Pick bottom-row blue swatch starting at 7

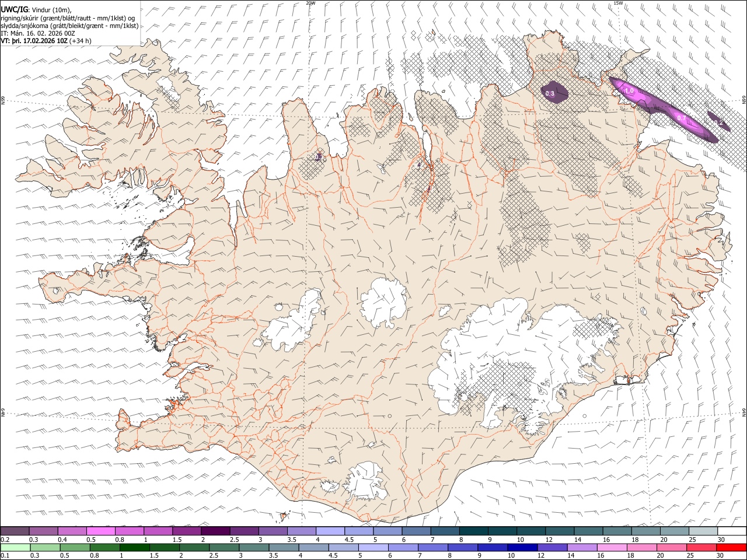tap(432, 547)
